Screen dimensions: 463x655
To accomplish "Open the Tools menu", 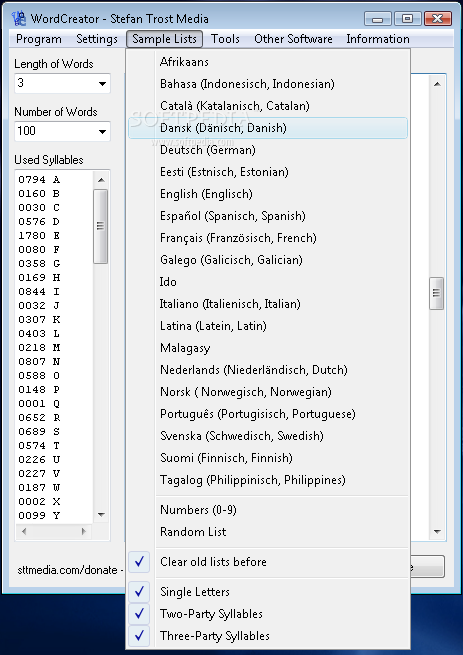I will (225, 39).
